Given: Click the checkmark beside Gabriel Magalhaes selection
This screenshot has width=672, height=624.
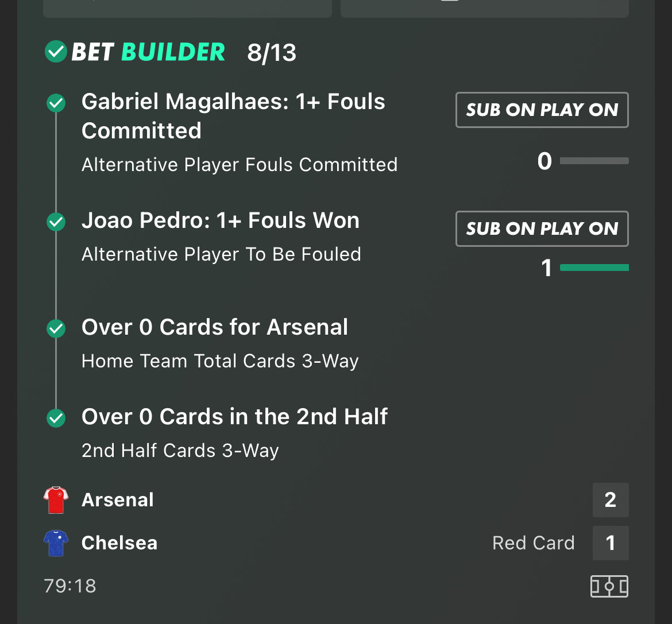Looking at the screenshot, I should (56, 103).
